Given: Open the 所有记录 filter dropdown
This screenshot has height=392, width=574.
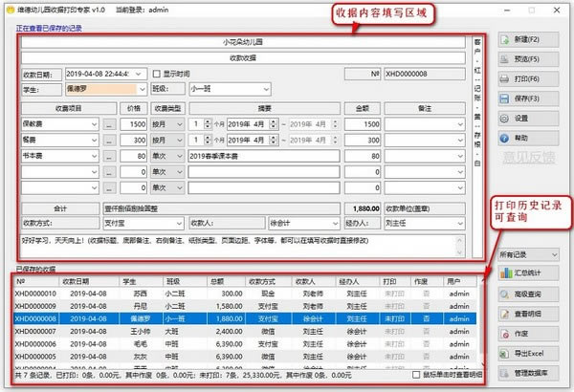Looking at the screenshot, I should click(x=528, y=254).
